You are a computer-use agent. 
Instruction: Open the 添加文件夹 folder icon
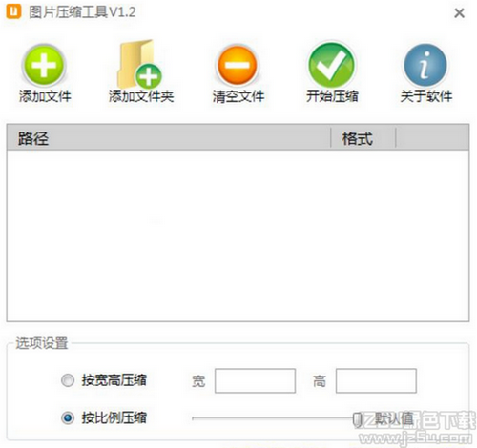coord(140,64)
